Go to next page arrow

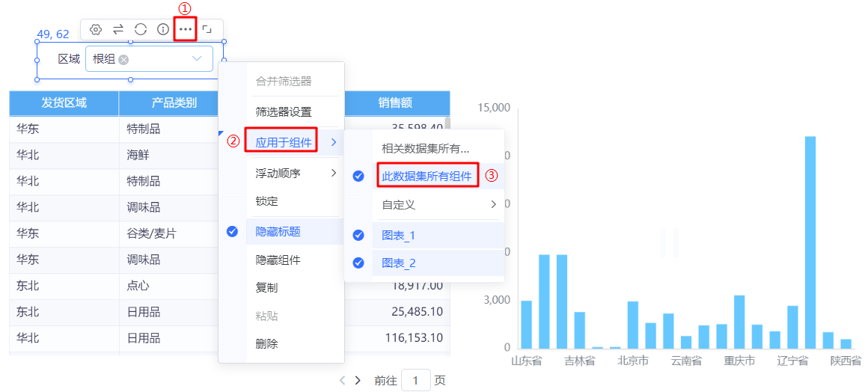click(x=358, y=380)
